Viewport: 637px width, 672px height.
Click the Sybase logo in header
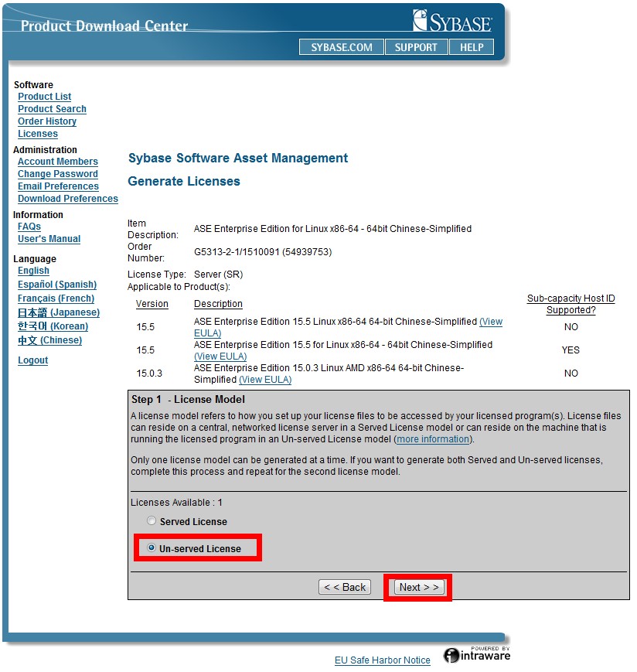point(451,21)
